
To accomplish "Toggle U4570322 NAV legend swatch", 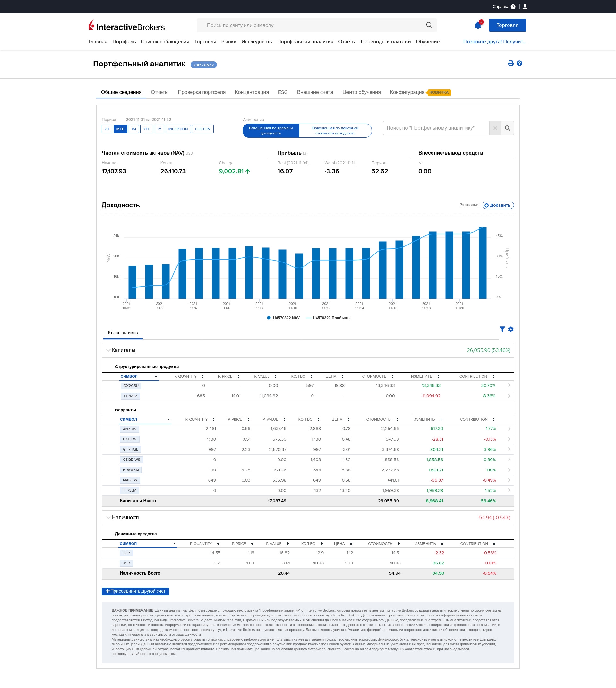I will pyautogui.click(x=269, y=318).
